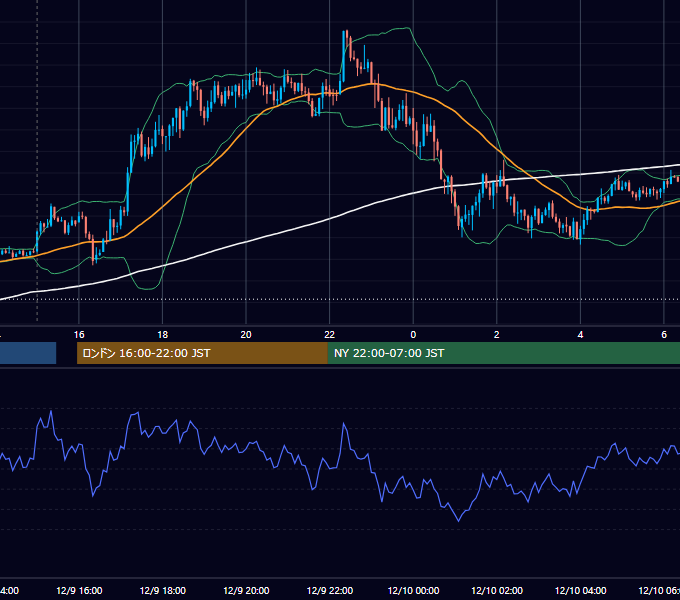The image size is (680, 600).
Task: Click the blue session bar before London
Action: (x=28, y=353)
